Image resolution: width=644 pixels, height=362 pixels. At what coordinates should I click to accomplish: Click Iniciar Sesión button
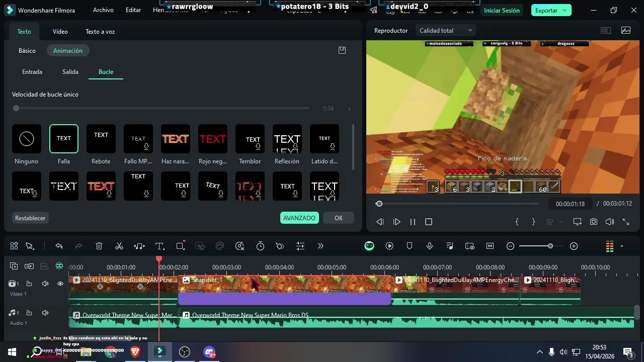click(502, 11)
